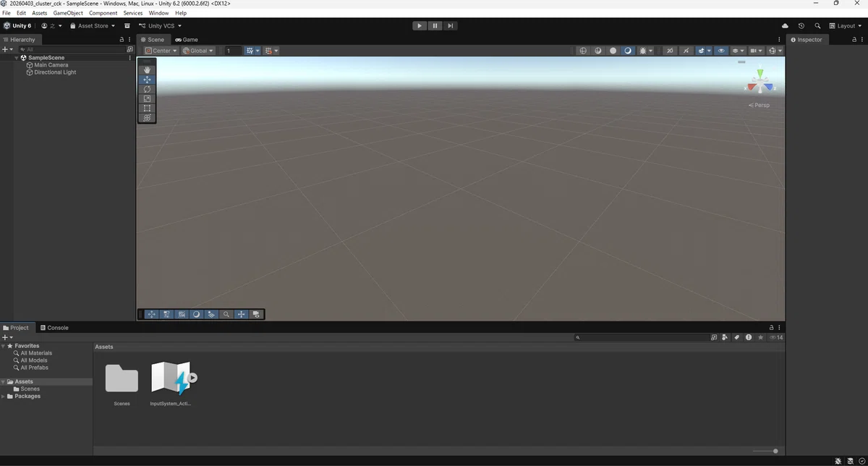868x466 pixels.
Task: Open the Assets menu
Action: pos(40,13)
